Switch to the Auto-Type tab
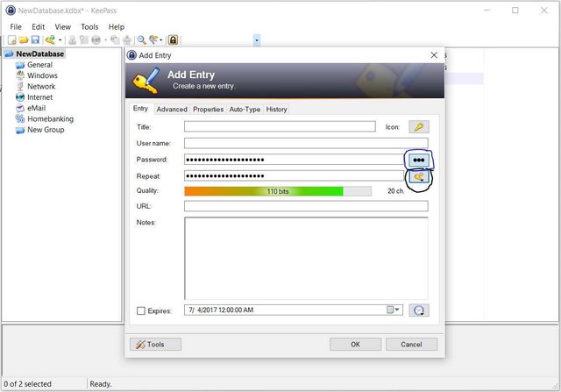 pos(245,110)
